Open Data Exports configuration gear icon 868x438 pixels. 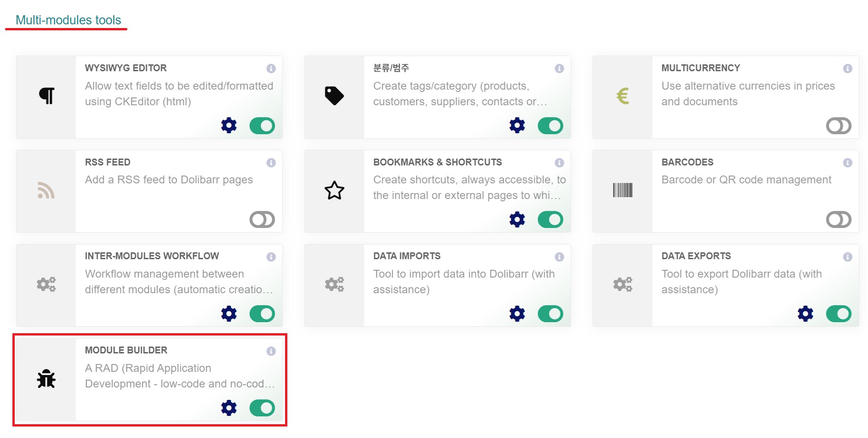pos(805,313)
